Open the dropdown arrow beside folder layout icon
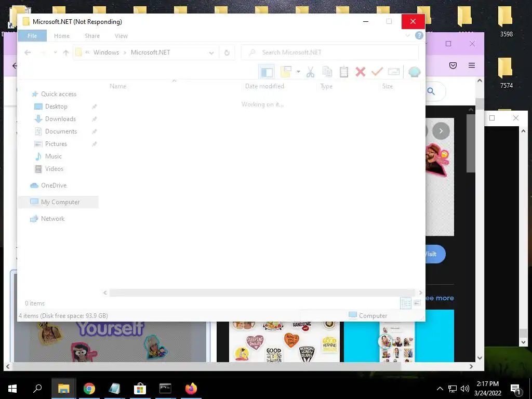Viewport: 532px width, 399px height. 298,72
